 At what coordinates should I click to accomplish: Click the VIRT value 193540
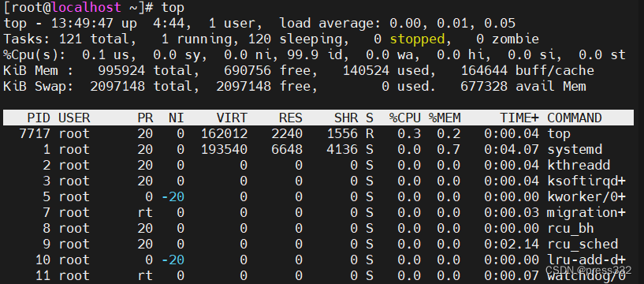tap(224, 149)
